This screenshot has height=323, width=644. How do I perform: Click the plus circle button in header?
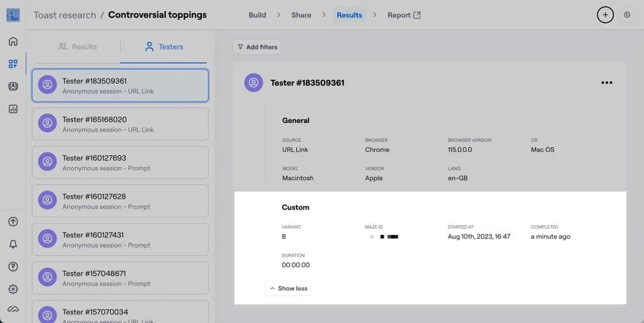click(x=605, y=15)
